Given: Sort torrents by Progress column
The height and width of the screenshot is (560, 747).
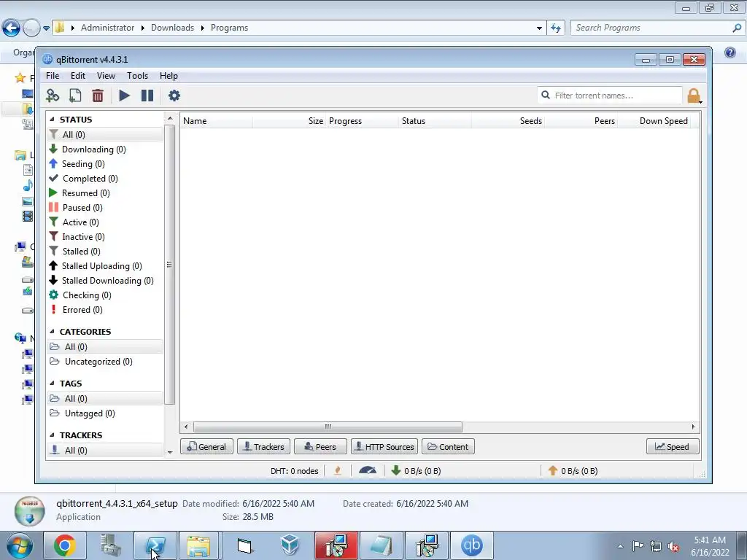Looking at the screenshot, I should 362,121.
